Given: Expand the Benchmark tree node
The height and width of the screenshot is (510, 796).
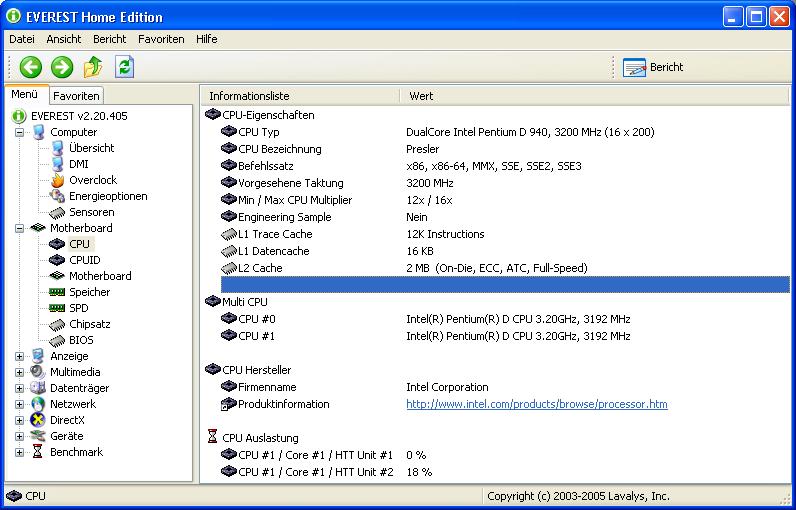Looking at the screenshot, I should click(x=19, y=452).
